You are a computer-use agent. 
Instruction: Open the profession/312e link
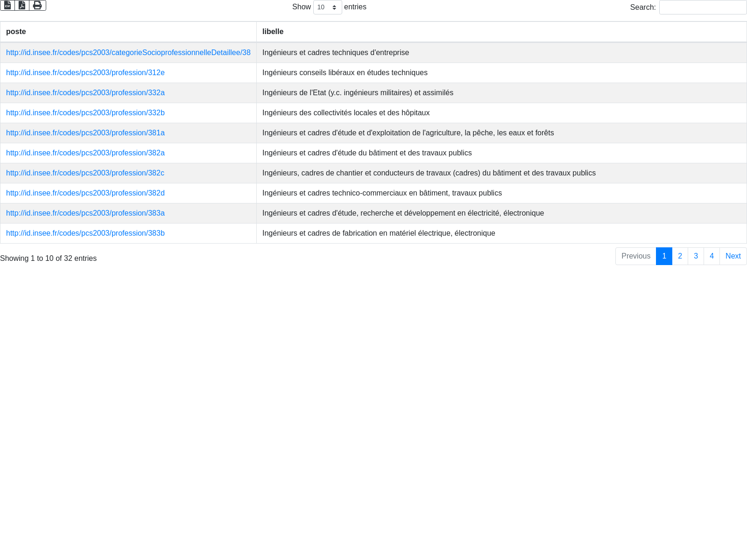(x=85, y=73)
